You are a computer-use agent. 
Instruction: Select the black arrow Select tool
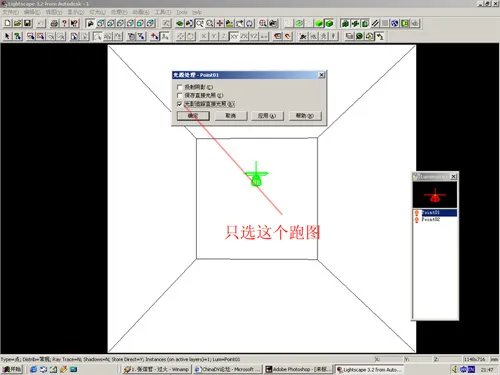7,36
